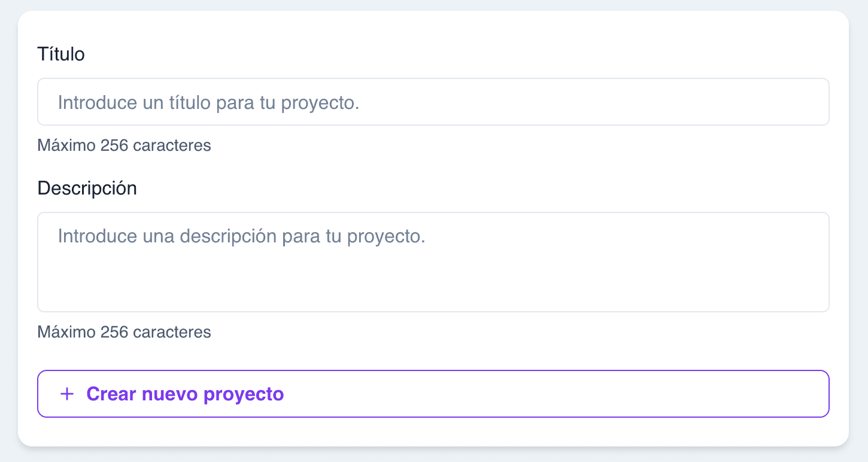Click 'Máximo 256 caracteres' under the title field

(124, 145)
